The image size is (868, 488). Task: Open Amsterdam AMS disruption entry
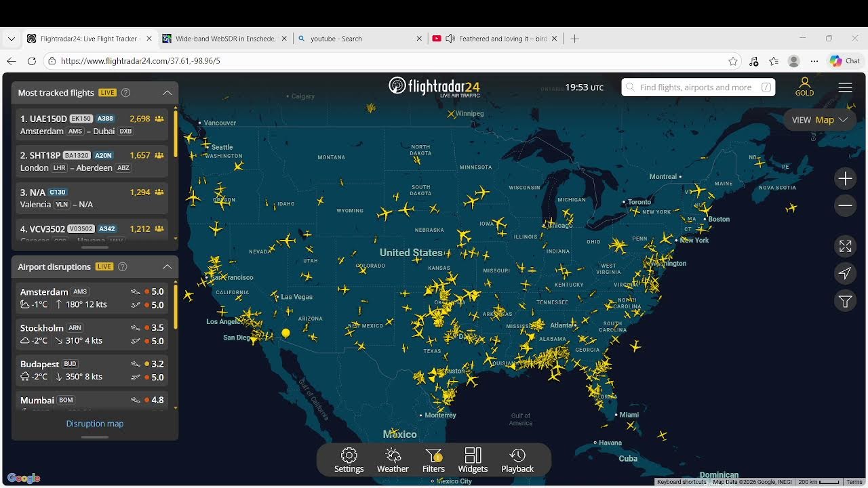92,298
